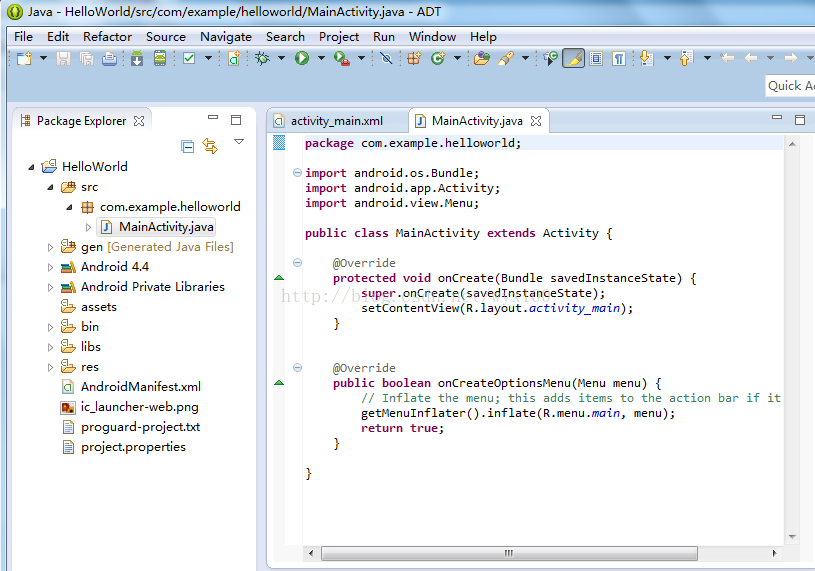This screenshot has height=571, width=815.
Task: Expand the gen Generated Java Files node
Action: click(x=50, y=247)
